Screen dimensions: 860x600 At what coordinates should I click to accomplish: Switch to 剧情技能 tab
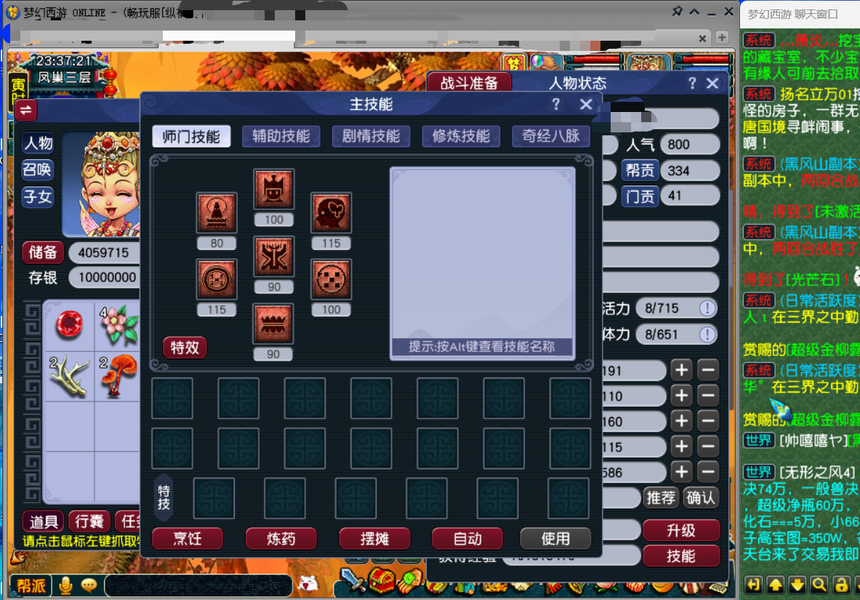point(371,137)
